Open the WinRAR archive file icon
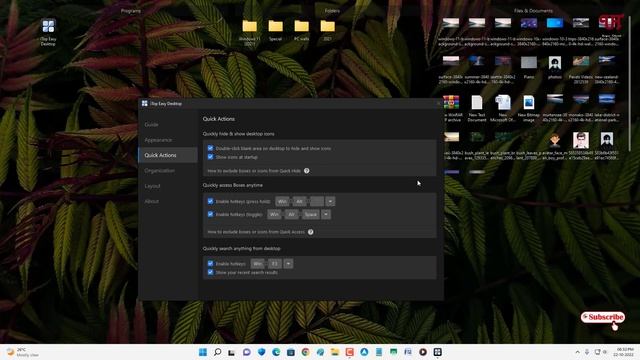Viewport: 640px width, 360px height. [451, 108]
